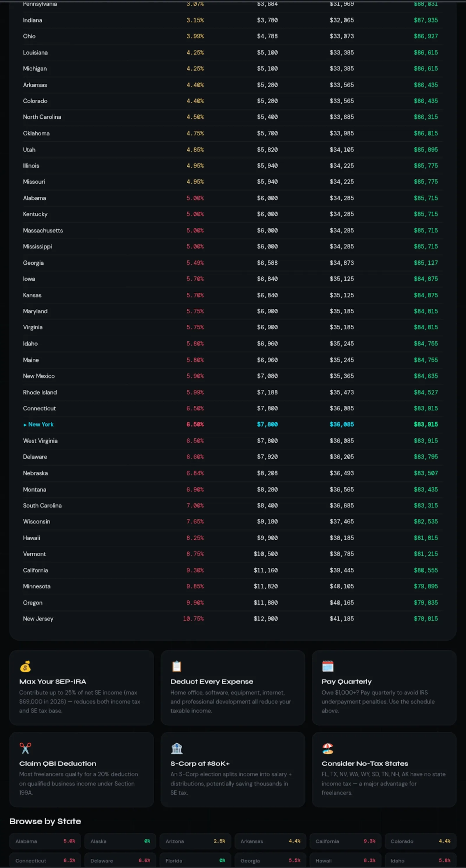
Task: Open the Colorado state link in Browse by State
Action: 421,841
